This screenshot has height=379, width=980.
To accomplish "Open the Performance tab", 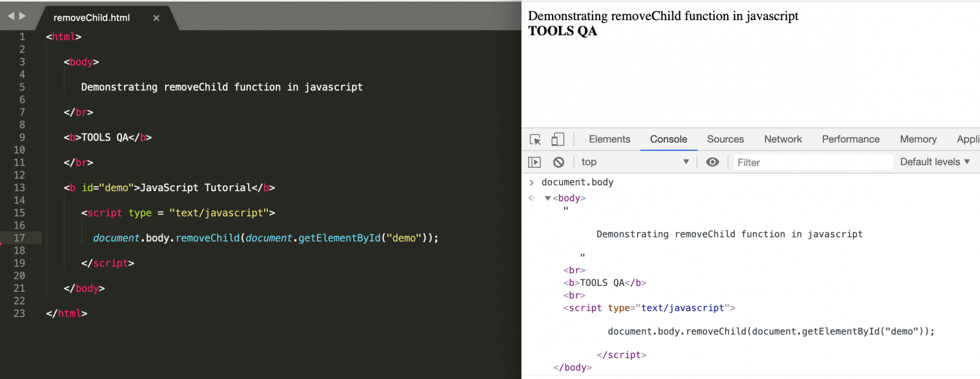I will (850, 139).
